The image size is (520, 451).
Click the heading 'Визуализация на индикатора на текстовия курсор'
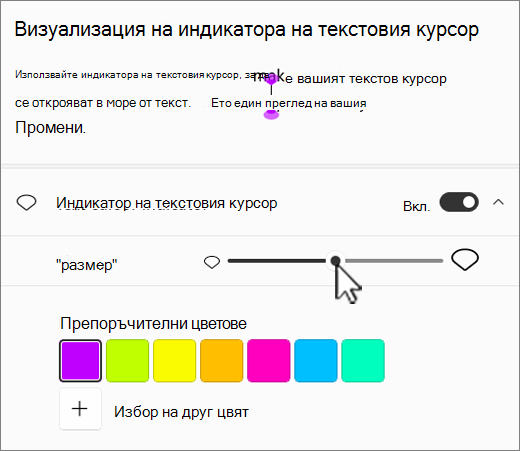point(247,29)
